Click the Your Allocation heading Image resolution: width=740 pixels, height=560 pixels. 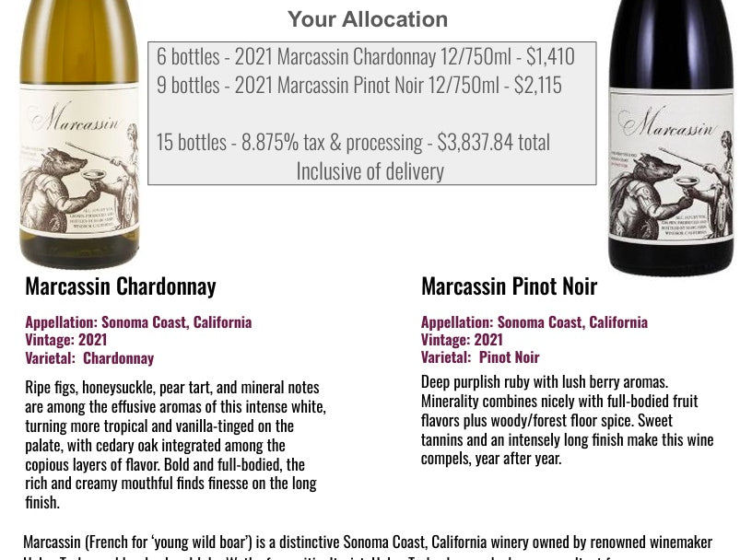(368, 19)
